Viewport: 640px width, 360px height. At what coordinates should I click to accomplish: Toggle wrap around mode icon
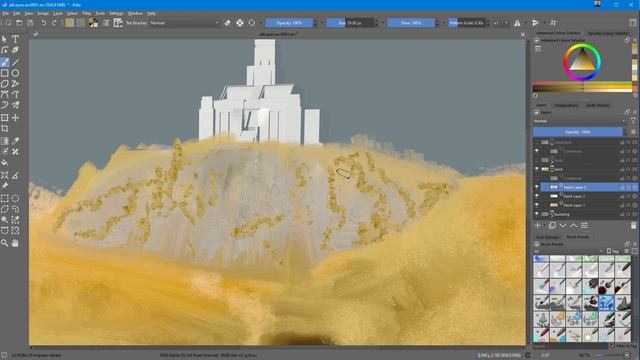(x=553, y=23)
